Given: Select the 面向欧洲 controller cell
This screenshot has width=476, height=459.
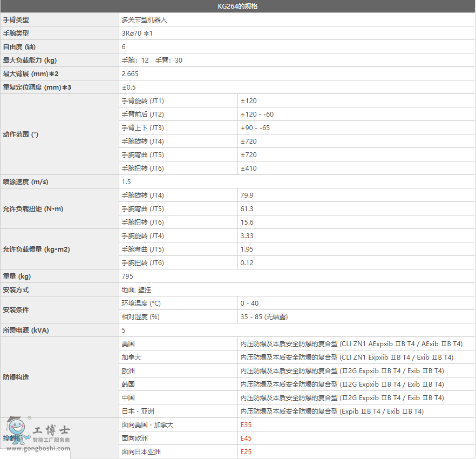Looking at the screenshot, I should 134,438.
